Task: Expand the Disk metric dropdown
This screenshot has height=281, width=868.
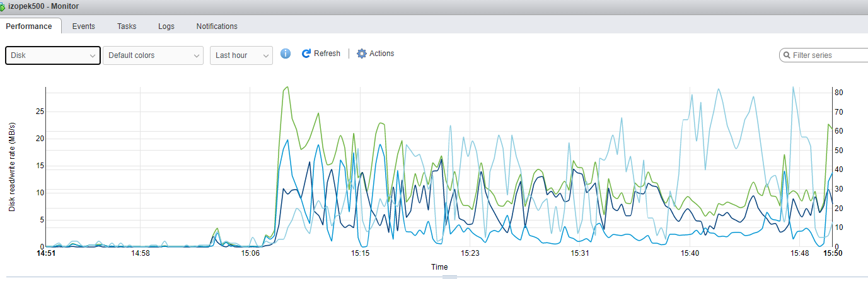Action: tap(53, 55)
